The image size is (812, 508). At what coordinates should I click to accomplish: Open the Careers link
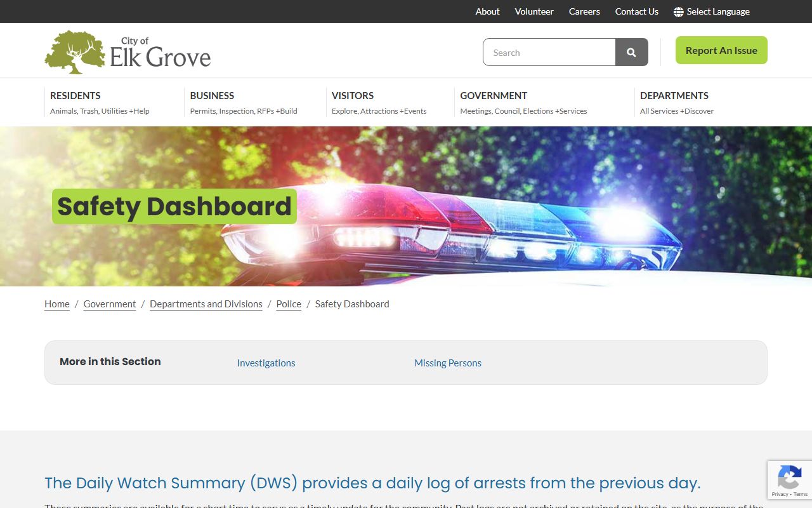pyautogui.click(x=584, y=11)
